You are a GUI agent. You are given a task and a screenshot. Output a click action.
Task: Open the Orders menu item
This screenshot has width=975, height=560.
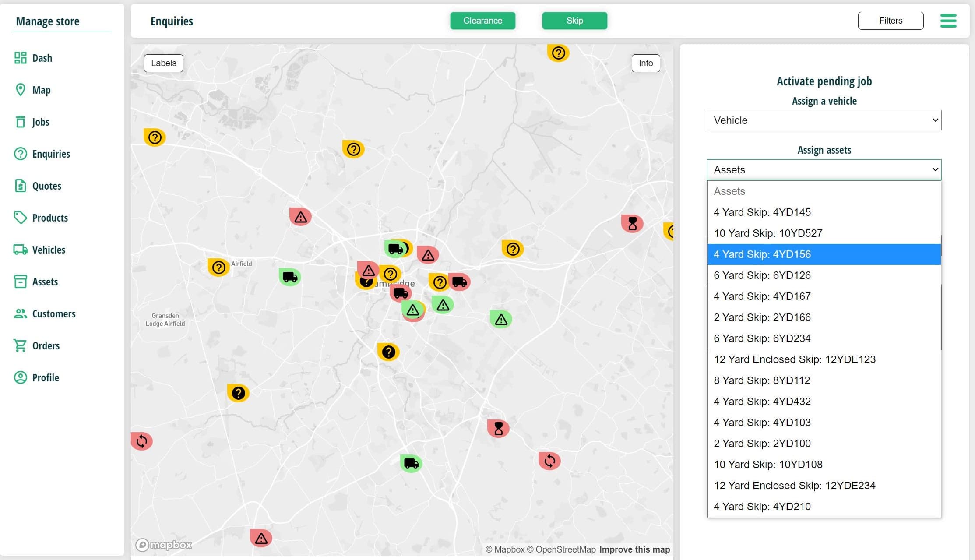tap(46, 345)
